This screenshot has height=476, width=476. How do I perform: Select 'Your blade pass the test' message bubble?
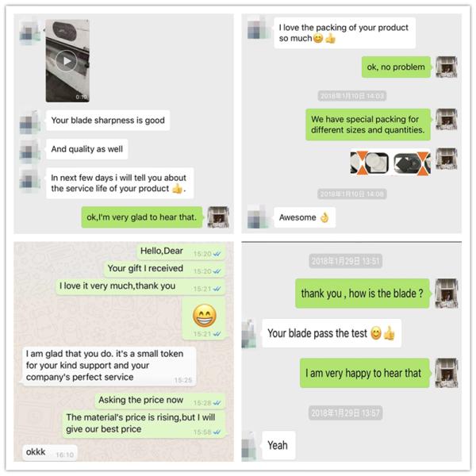332,333
